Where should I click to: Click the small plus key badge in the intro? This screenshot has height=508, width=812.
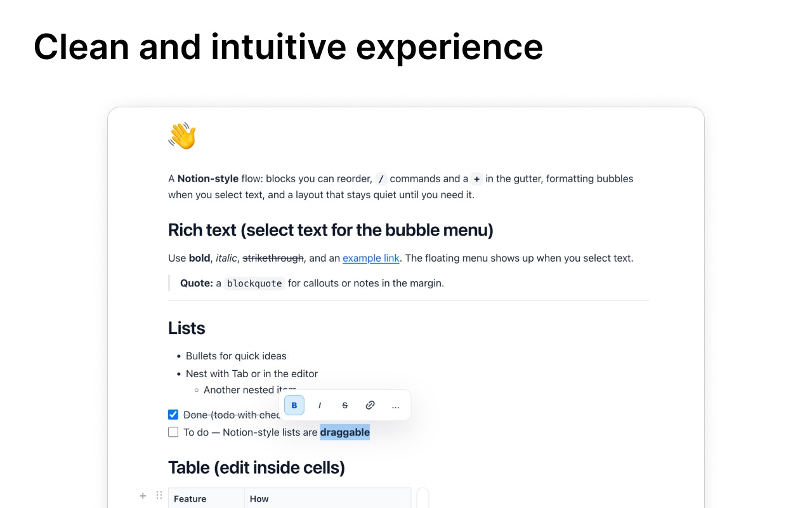click(x=476, y=179)
